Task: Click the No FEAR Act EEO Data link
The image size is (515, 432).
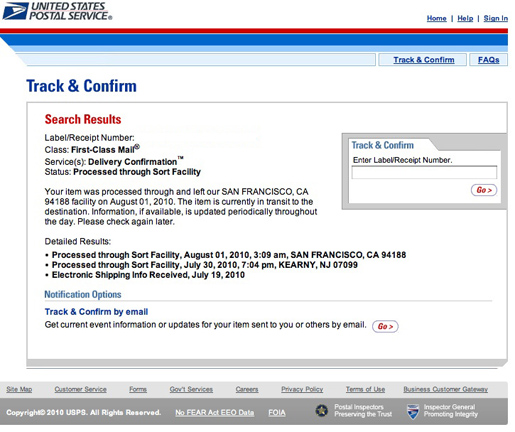Action: click(x=215, y=413)
